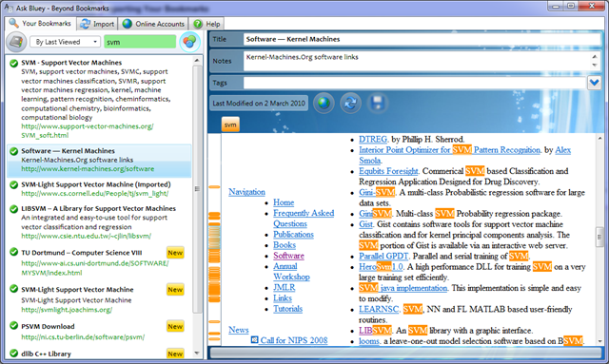The image size is (609, 364).
Task: Click the green check beside dlib C++ Library
Action: (x=13, y=354)
